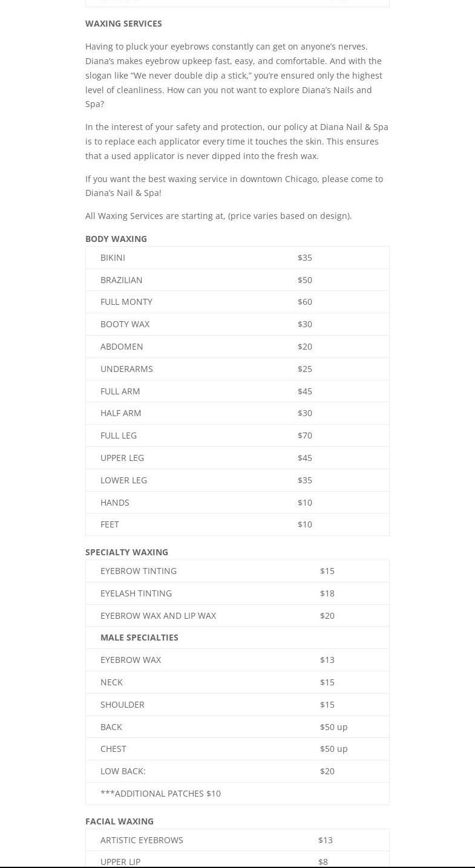
Task: Click the BRAZILIAN service label
Action: click(122, 280)
